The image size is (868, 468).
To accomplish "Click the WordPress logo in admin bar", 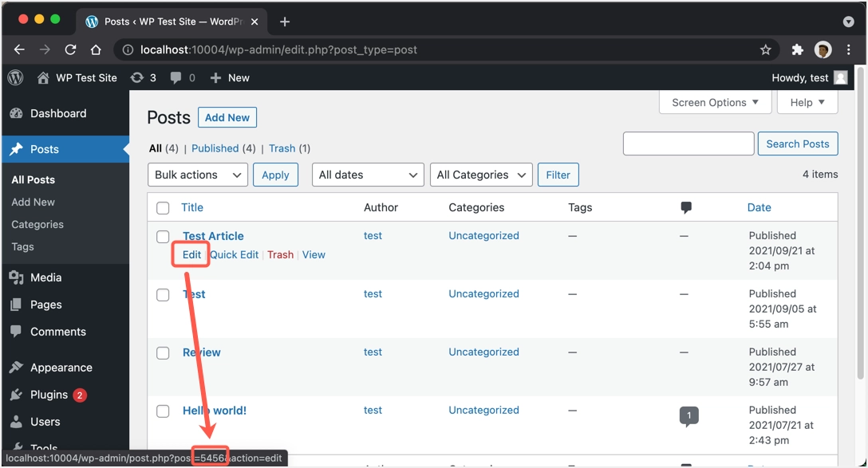I will coord(15,77).
